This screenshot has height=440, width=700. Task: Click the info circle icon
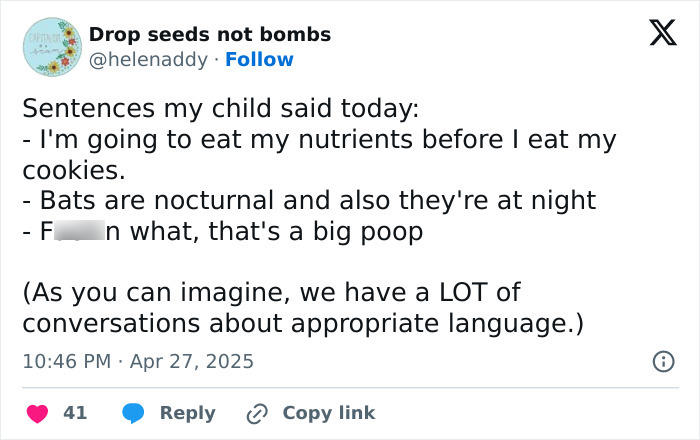pyautogui.click(x=662, y=362)
